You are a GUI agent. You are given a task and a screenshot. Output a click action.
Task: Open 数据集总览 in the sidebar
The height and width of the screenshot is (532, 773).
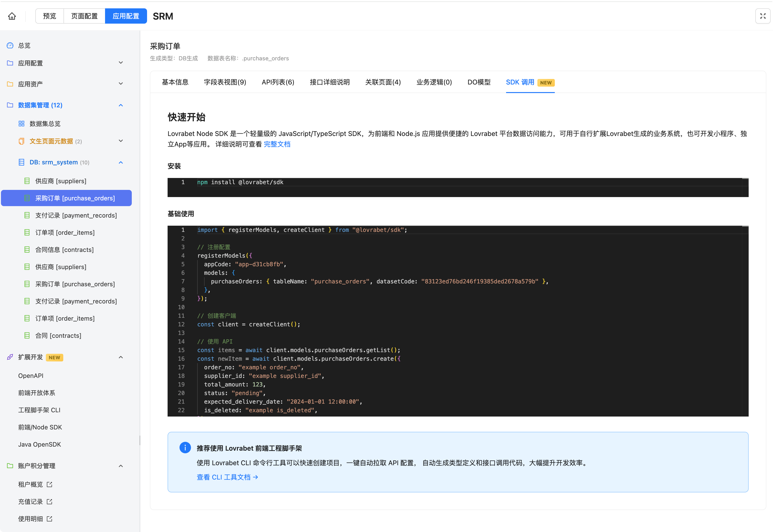[45, 124]
